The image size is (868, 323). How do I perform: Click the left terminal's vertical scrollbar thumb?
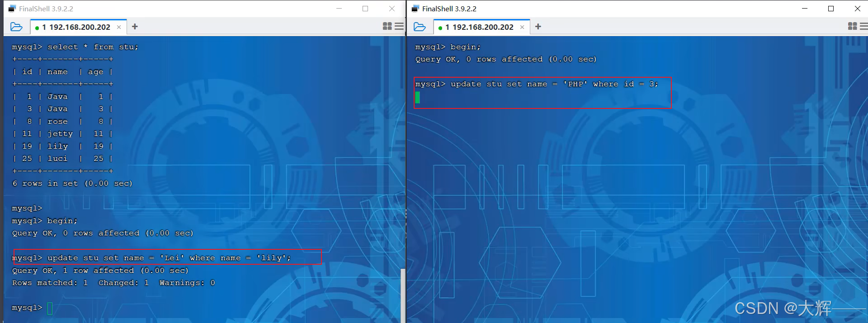click(x=403, y=295)
